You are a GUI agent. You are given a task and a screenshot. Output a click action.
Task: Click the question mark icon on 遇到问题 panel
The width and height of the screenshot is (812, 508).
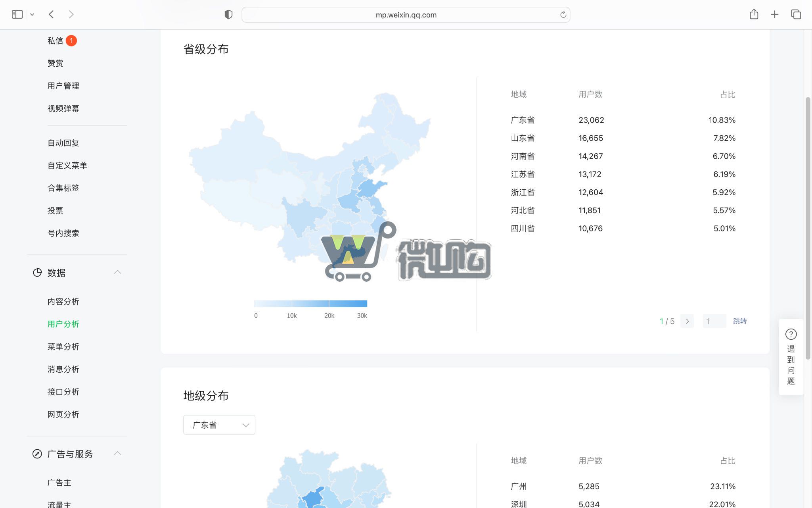[x=791, y=335]
